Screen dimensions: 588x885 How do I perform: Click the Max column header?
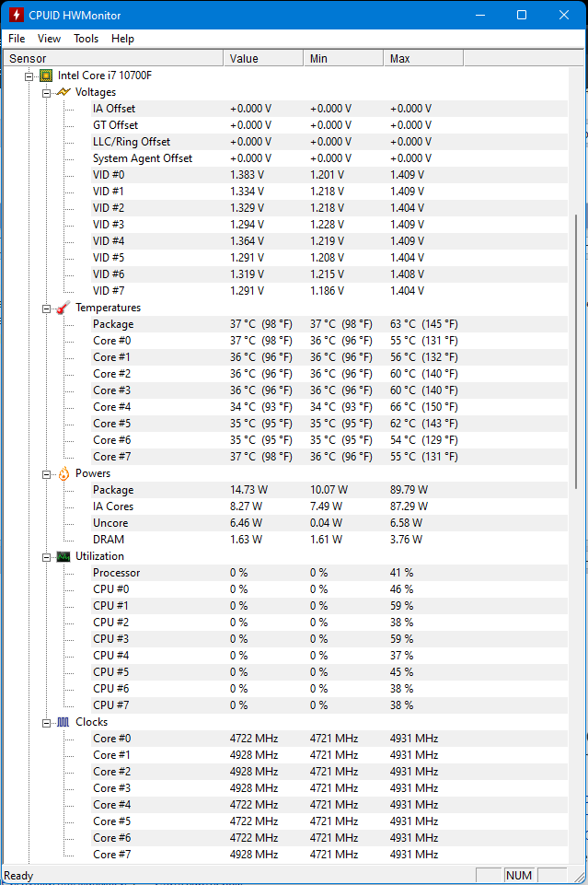point(422,58)
